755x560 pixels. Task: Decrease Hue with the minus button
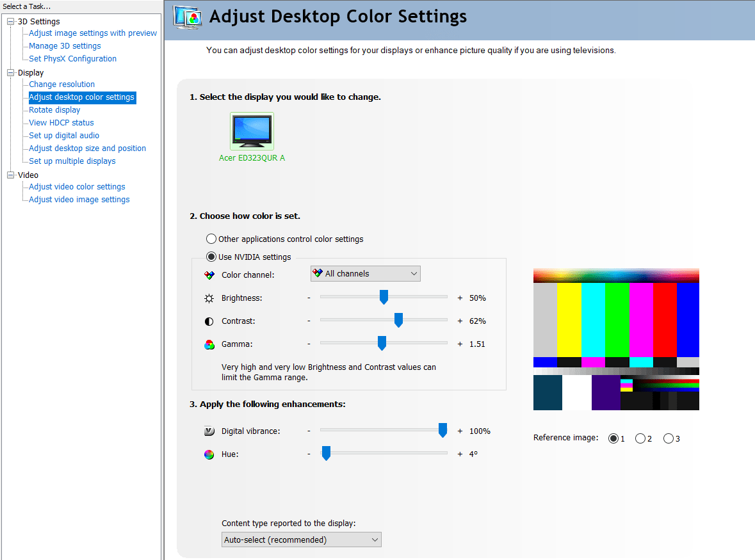coord(309,454)
